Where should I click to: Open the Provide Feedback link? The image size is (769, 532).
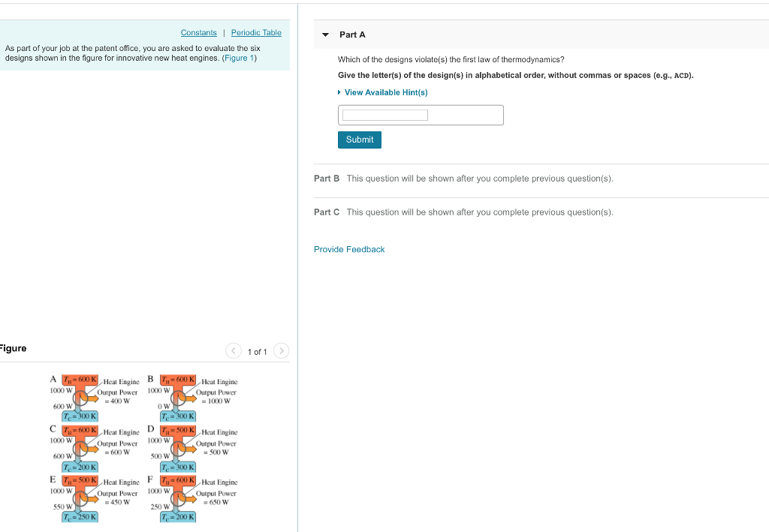349,249
